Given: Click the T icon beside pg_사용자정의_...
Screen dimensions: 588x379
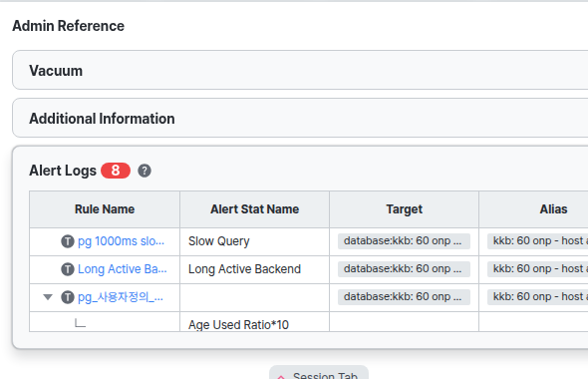Looking at the screenshot, I should (x=68, y=297).
